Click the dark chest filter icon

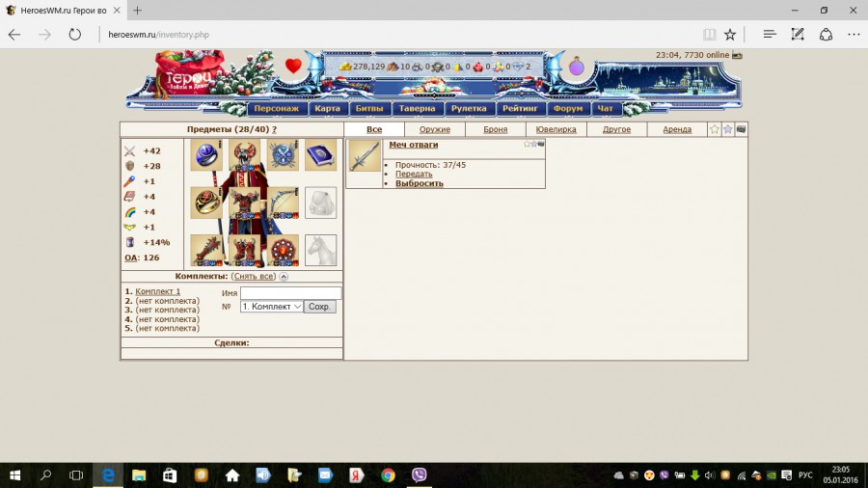pos(741,129)
